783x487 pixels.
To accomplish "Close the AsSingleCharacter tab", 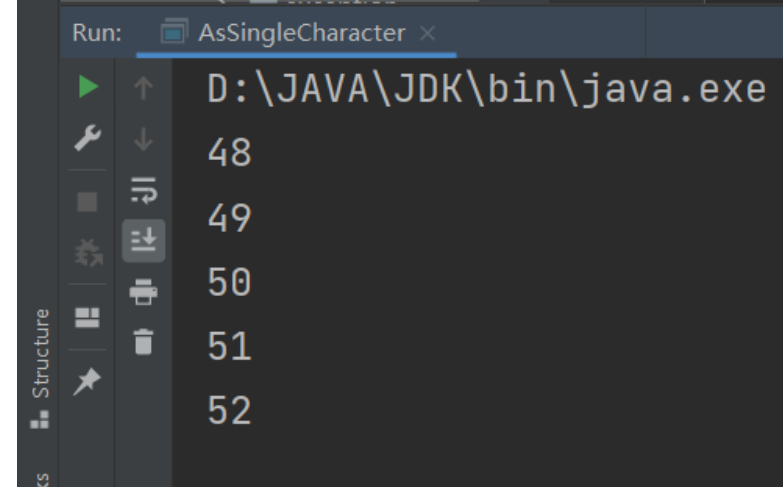I will point(428,34).
